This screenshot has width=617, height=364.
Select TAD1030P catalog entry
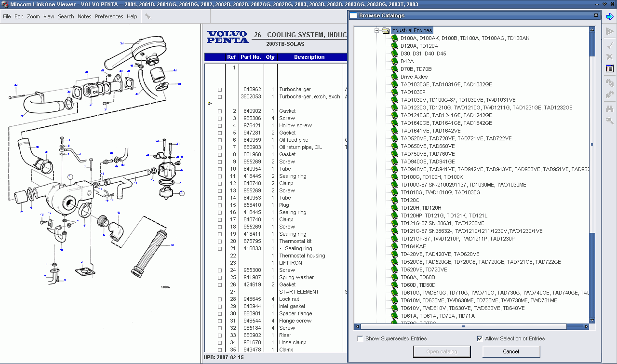click(413, 92)
